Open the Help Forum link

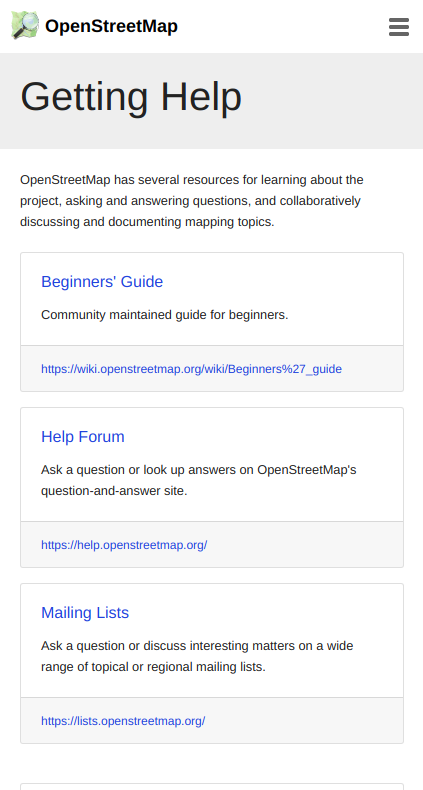coord(83,437)
